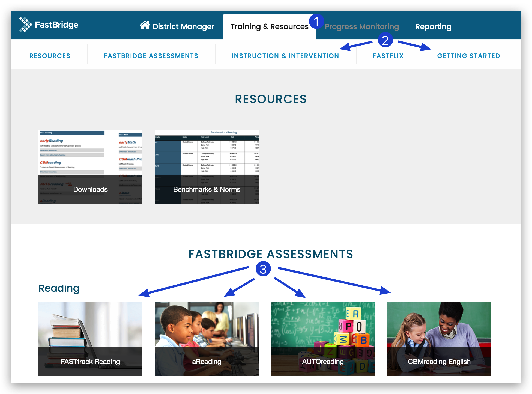
Task: Open the Downloads resource tile
Action: pyautogui.click(x=90, y=167)
